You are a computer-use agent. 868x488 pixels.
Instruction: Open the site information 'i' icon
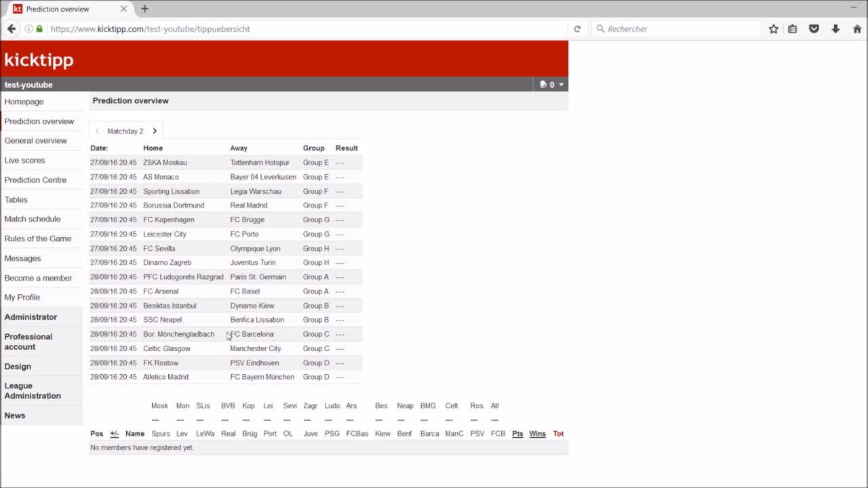pos(28,28)
